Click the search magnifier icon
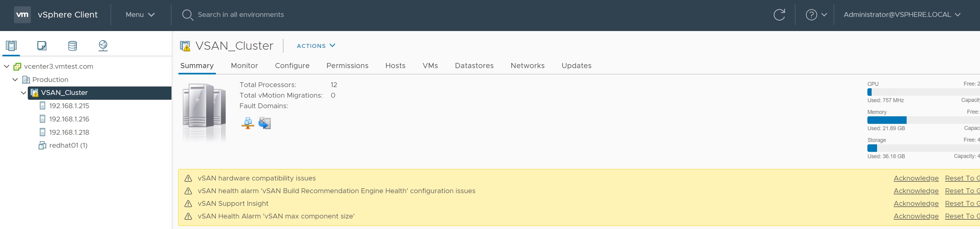Viewport: 980px width, 229px height. (x=187, y=15)
